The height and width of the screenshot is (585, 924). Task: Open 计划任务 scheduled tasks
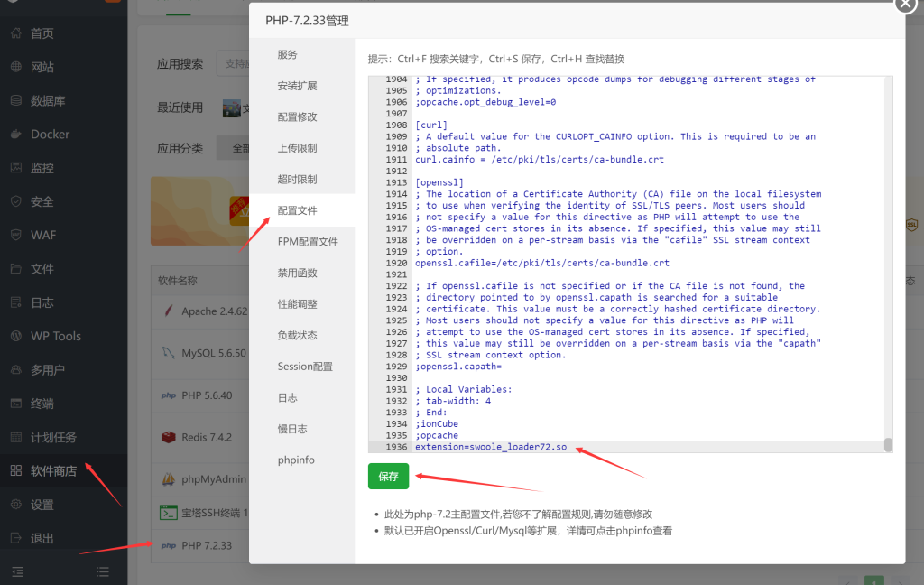(43, 436)
